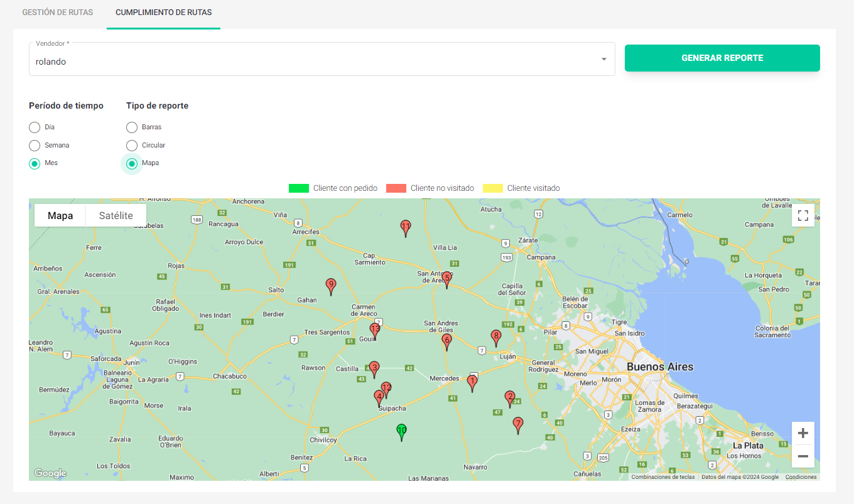
Task: Click Luján city label on map
Action: pyautogui.click(x=507, y=357)
